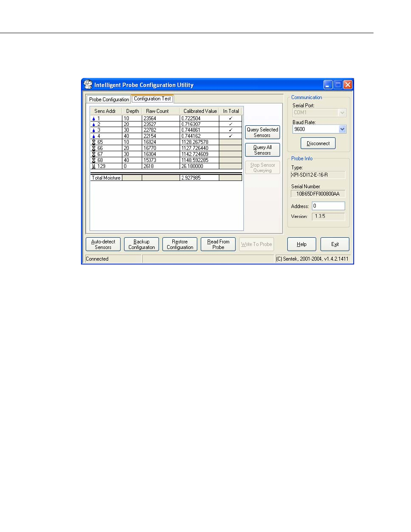Viewport: 411px width, 532px height.
Task: Toggle In Total cell for sensor 65
Action: (x=230, y=142)
